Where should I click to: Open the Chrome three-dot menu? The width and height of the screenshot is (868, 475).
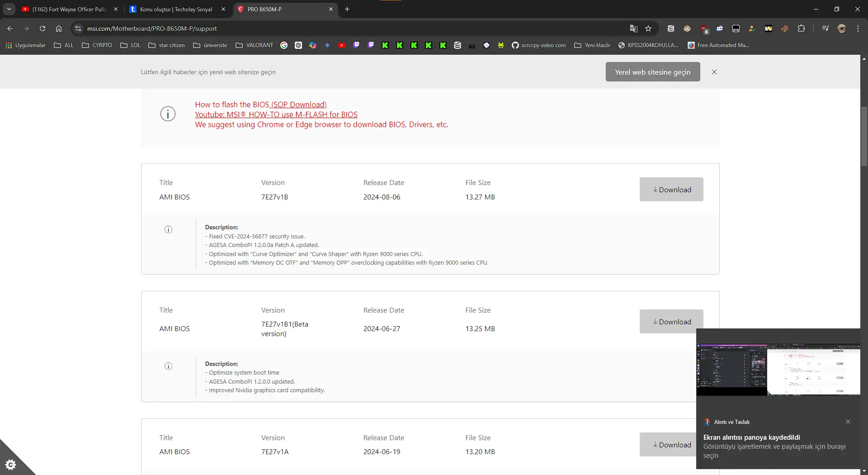(858, 28)
